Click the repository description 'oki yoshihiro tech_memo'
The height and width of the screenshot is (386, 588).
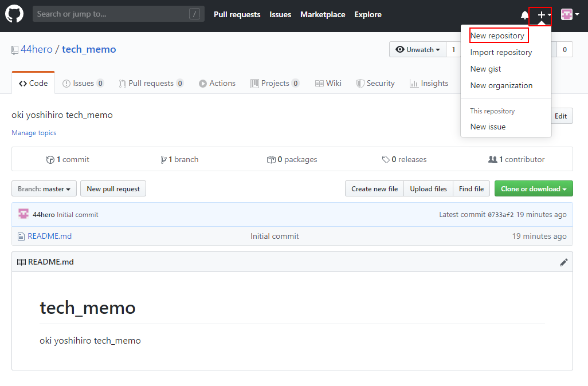coord(62,115)
